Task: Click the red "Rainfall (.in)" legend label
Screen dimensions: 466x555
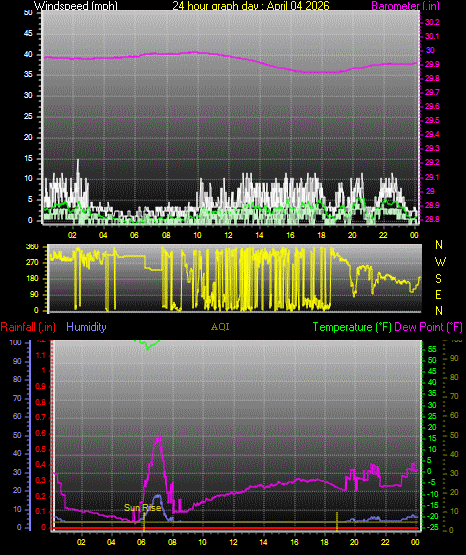Action: [x=28, y=327]
